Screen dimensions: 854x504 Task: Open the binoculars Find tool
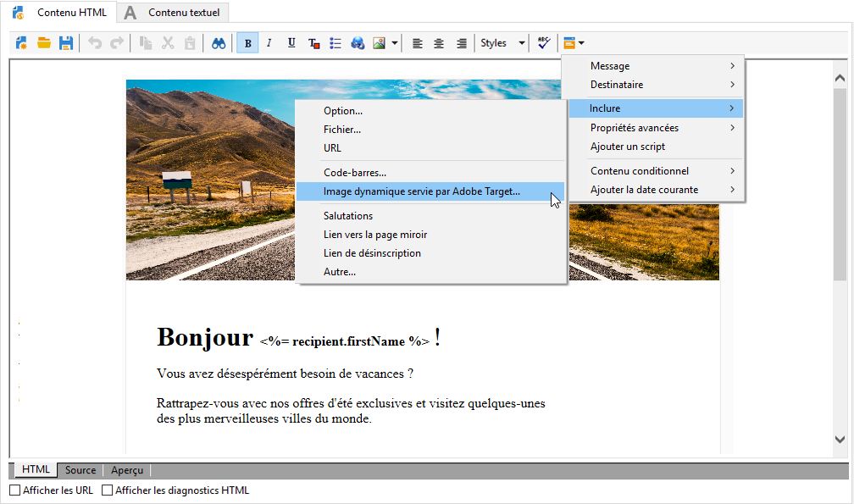(x=219, y=43)
